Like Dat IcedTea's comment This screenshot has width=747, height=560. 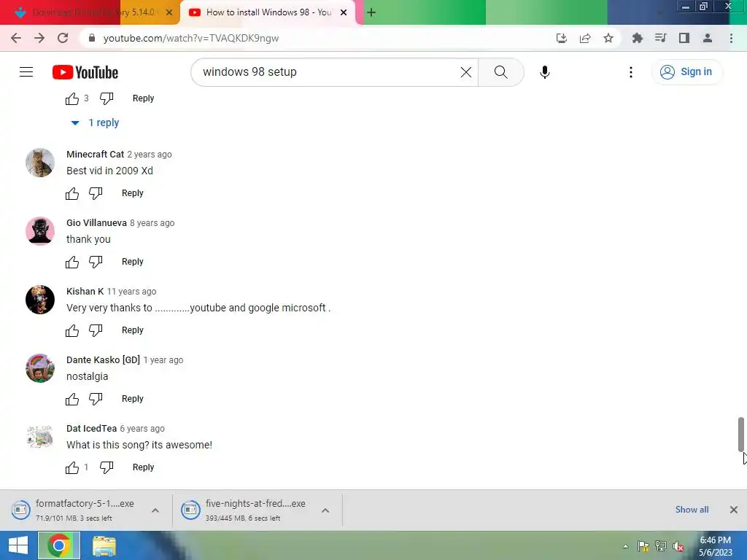tap(72, 467)
